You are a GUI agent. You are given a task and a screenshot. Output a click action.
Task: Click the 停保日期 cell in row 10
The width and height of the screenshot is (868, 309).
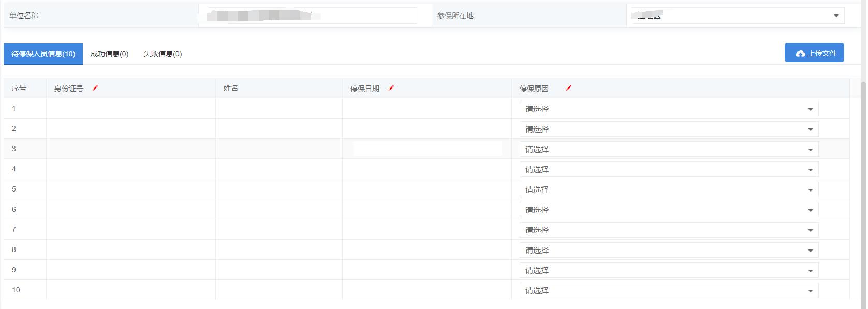pyautogui.click(x=427, y=290)
